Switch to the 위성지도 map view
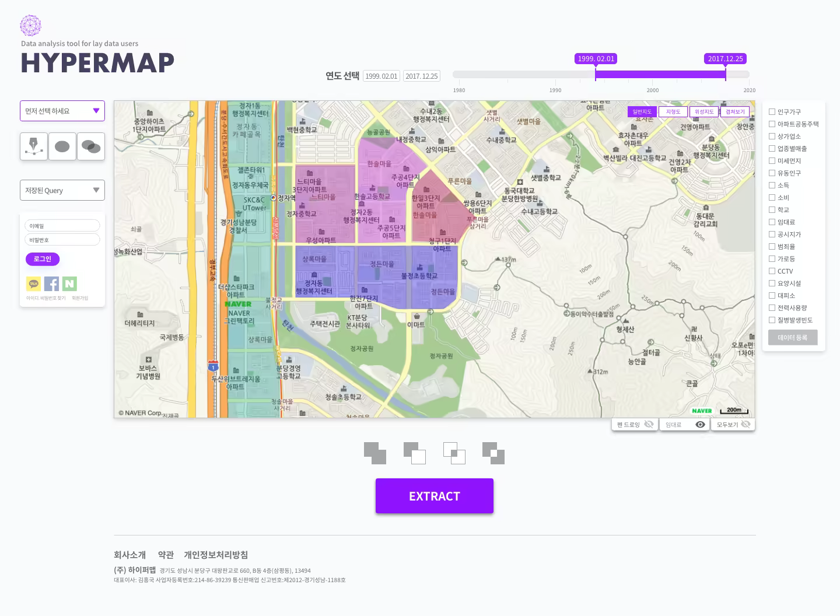 [x=703, y=111]
